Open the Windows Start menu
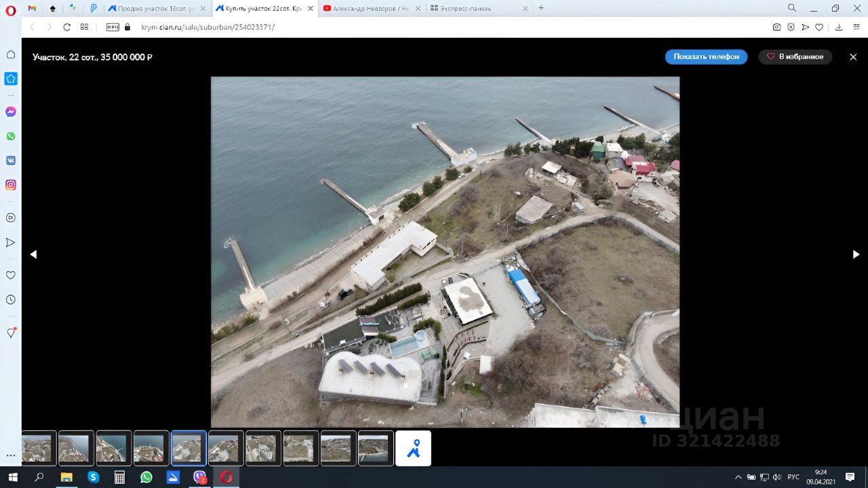This screenshot has width=868, height=488. coord(12,477)
